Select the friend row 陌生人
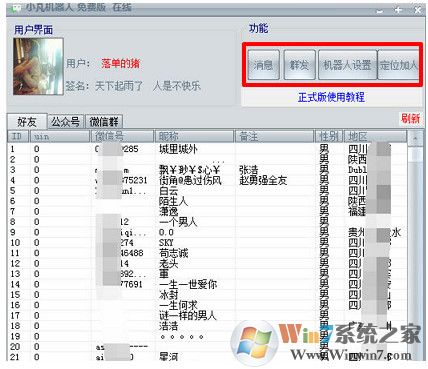The image size is (428, 369). coord(208,201)
